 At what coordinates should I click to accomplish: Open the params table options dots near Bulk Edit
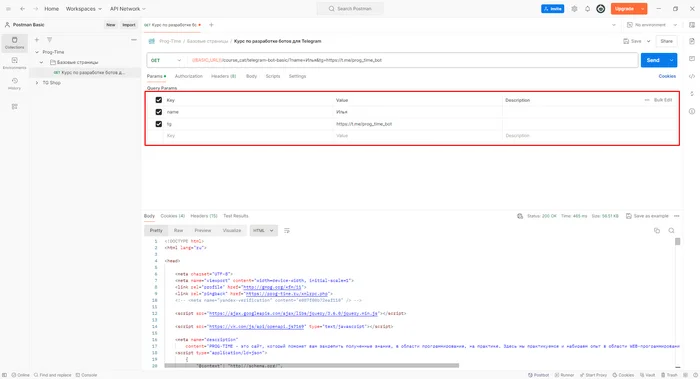pyautogui.click(x=647, y=100)
